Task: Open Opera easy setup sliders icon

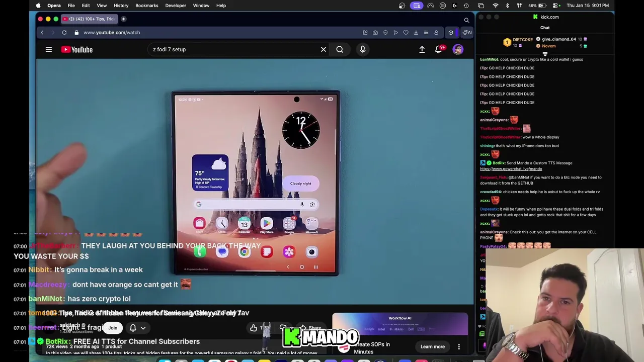Action: [x=426, y=32]
